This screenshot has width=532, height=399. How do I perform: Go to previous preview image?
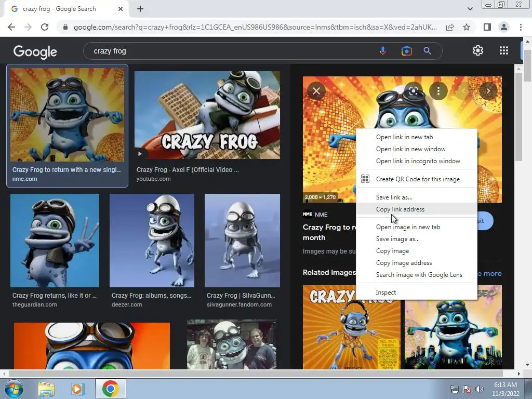coord(463,91)
